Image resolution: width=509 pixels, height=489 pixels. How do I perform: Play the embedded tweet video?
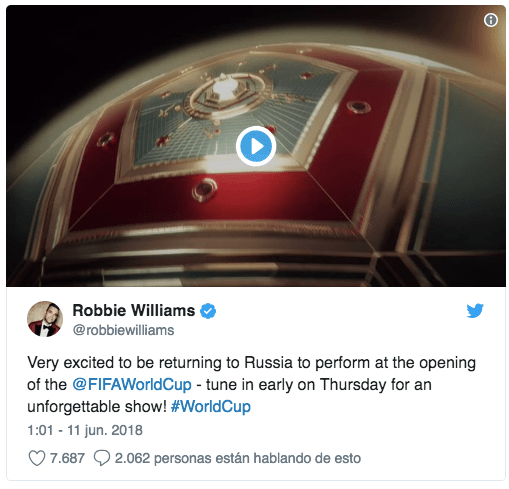point(256,146)
